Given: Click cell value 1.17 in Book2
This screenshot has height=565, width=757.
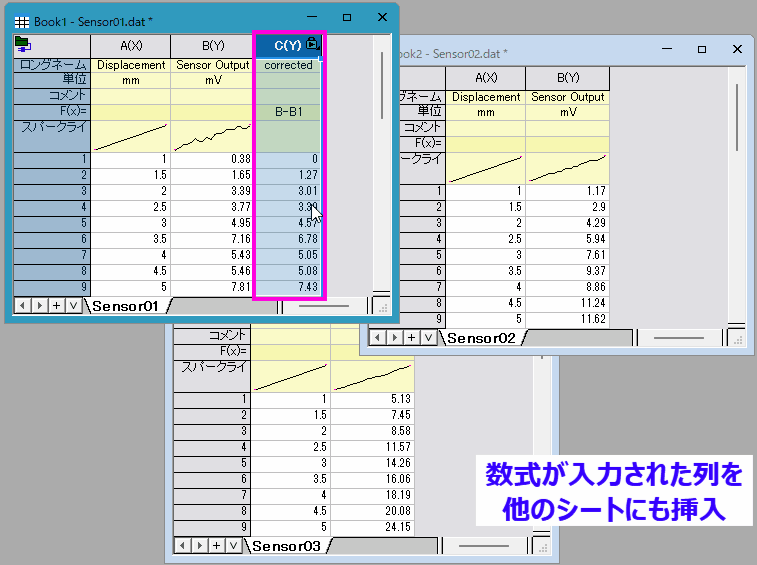Looking at the screenshot, I should [568, 191].
